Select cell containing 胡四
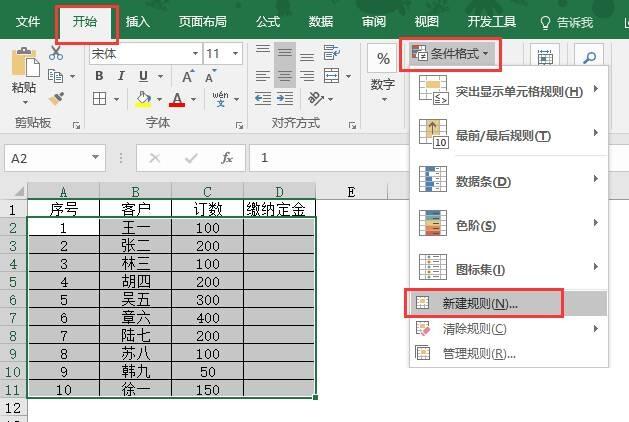The height and width of the screenshot is (422, 629). (x=136, y=281)
